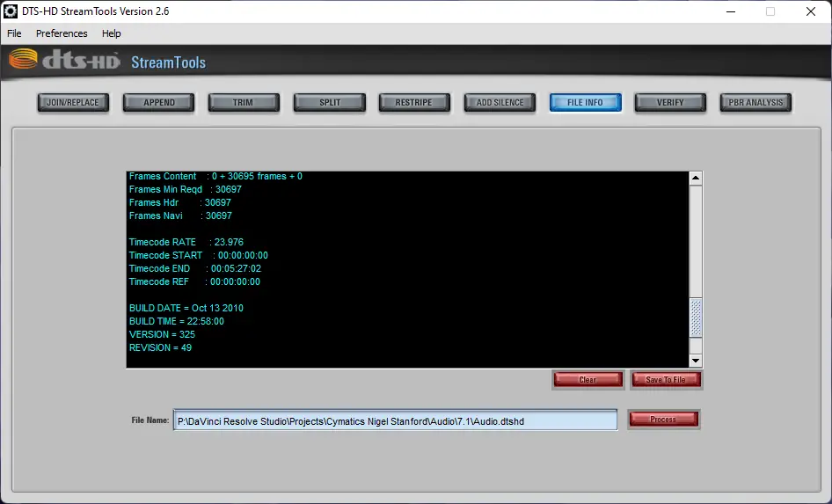The image size is (832, 504).
Task: Click the DTS-HD StreamTools title bar app icon
Action: 11,11
